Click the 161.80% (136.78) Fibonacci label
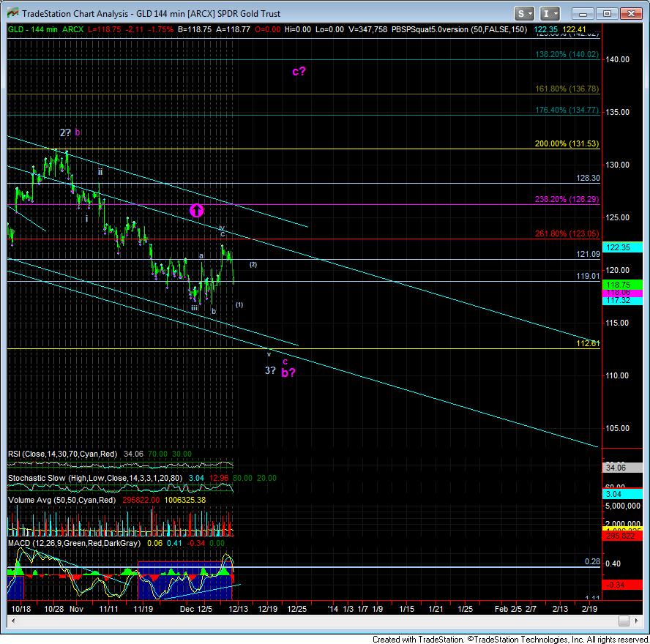Screen dimensions: 650x644 [x=567, y=89]
